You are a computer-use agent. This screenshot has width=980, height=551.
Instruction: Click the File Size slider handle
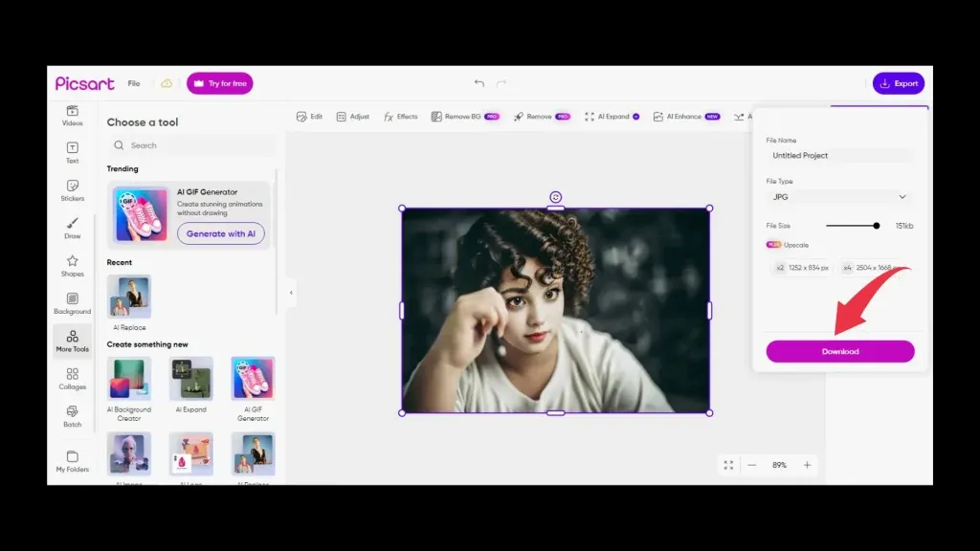pos(877,226)
